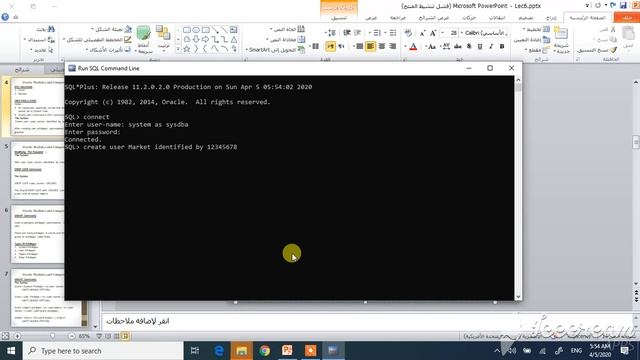Click the slide Reset button

tap(532, 40)
